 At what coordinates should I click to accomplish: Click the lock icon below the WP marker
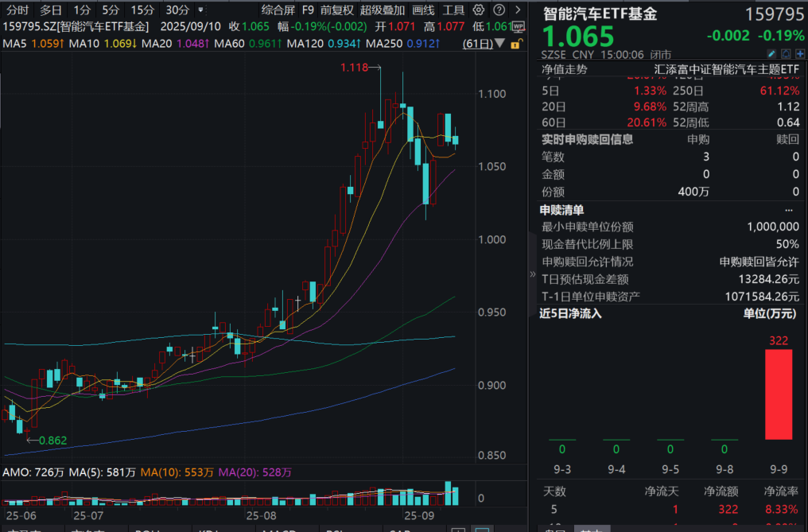pyautogui.click(x=515, y=44)
